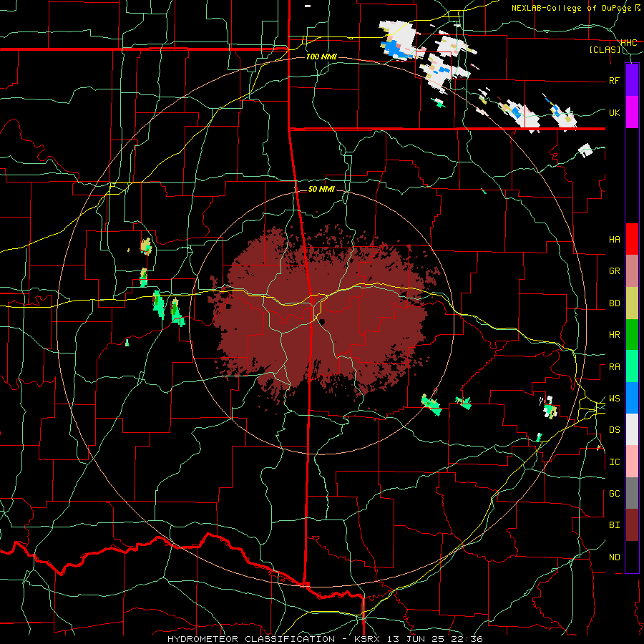Image resolution: width=644 pixels, height=644 pixels.
Task: Pick the dark green HR swatch
Action: (x=632, y=335)
